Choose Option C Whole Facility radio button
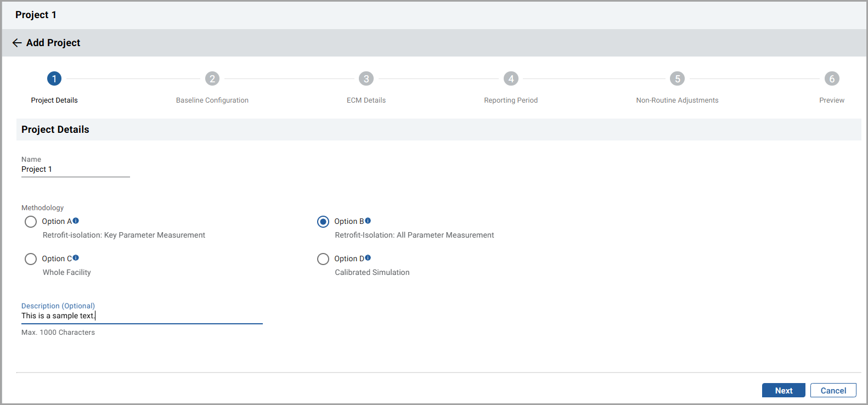Screen dimensions: 868x405 pos(31,259)
